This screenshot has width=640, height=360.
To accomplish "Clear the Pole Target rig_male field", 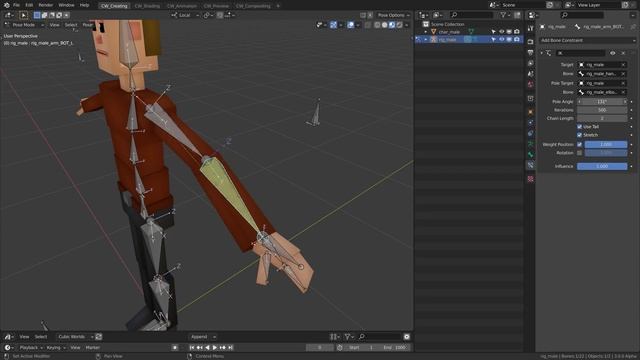I will coord(623,83).
